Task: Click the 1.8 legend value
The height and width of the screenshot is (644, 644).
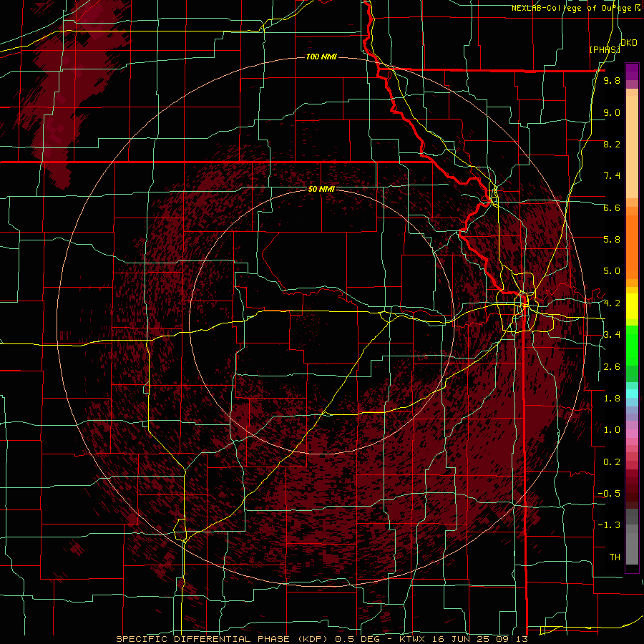Action: click(612, 399)
